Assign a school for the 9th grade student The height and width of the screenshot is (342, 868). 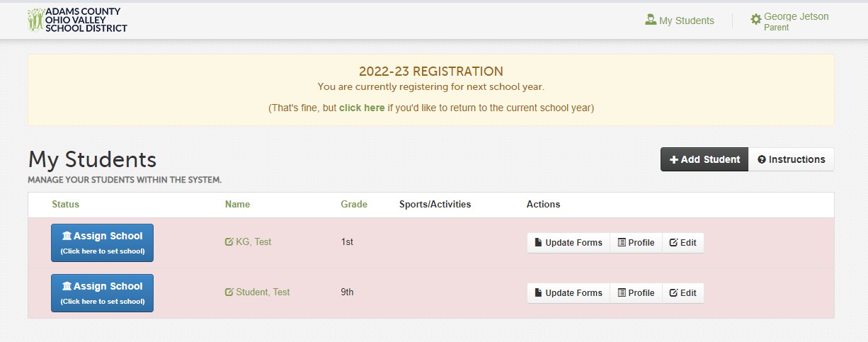click(x=102, y=293)
